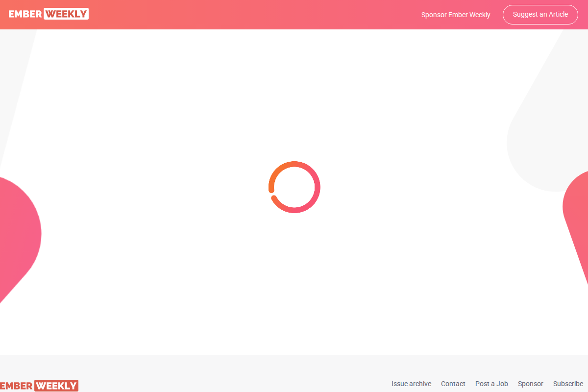The image size is (588, 392).
Task: Click the empty center inside the spinner ring
Action: [294, 187]
